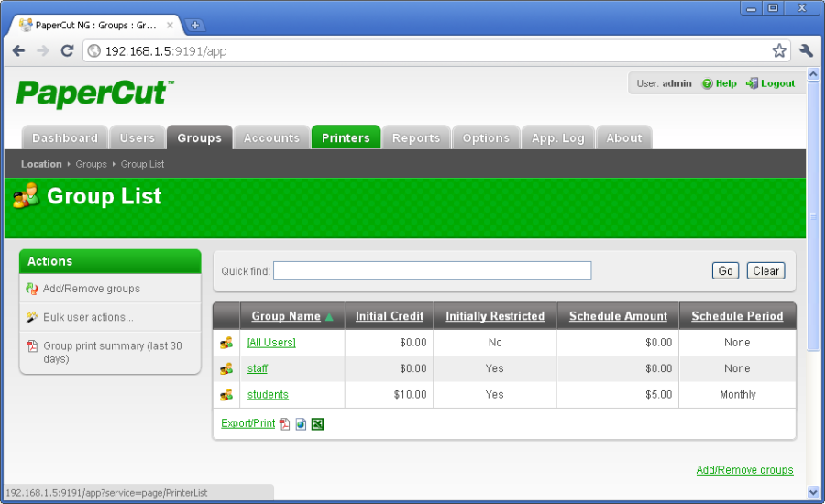
Task: Click the PDF export icon
Action: (x=285, y=424)
